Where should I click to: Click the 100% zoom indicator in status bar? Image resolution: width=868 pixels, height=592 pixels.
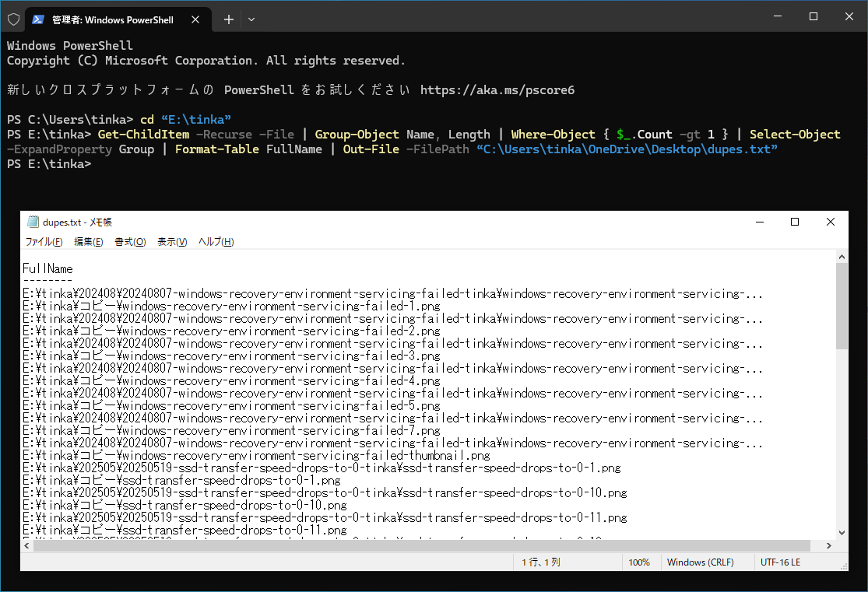(640, 562)
